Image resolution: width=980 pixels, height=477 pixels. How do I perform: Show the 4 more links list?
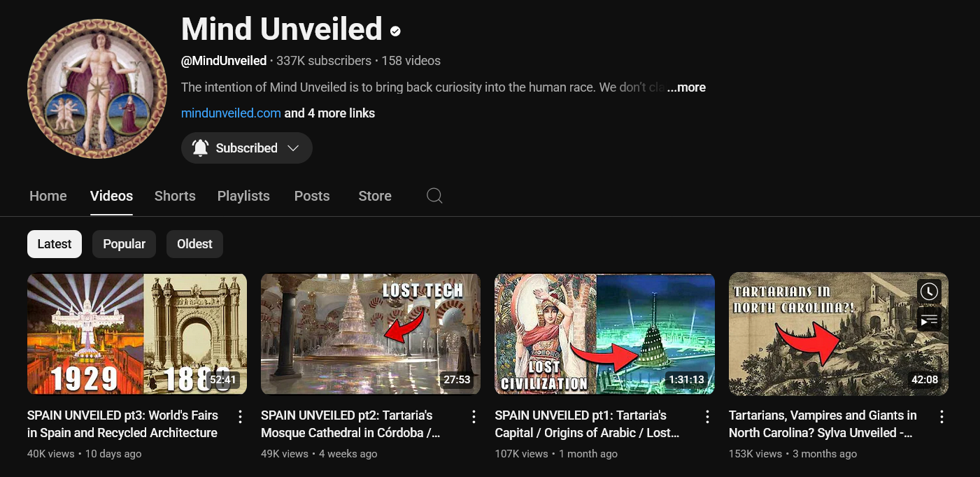click(x=329, y=113)
